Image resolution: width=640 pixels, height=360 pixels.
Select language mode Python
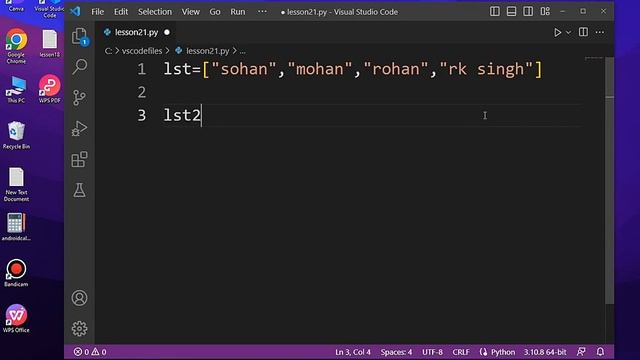(x=502, y=352)
